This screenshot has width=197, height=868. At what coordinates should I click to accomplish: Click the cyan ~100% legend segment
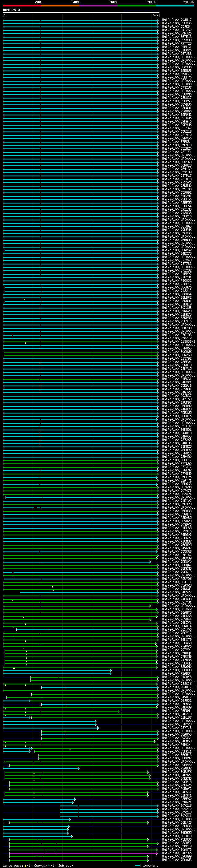[x=175, y=6]
